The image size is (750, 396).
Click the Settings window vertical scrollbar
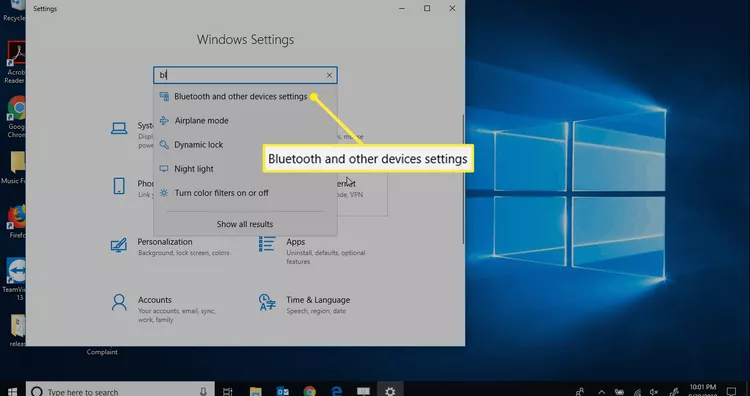pos(463,179)
